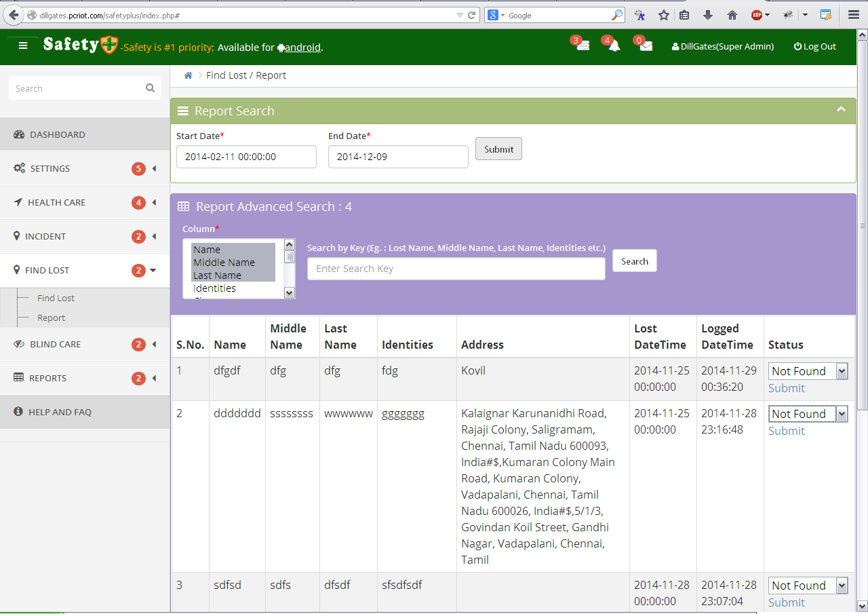Open the DillGates(Super Admin) user profile
Viewport: 868px width, 614px height.
tap(723, 46)
